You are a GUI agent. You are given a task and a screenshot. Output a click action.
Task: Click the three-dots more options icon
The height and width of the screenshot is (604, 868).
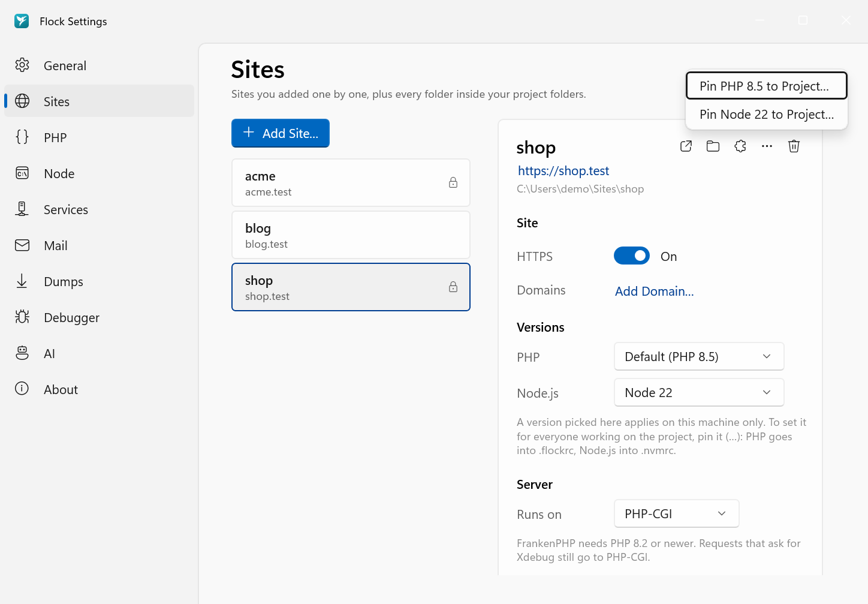pyautogui.click(x=767, y=146)
